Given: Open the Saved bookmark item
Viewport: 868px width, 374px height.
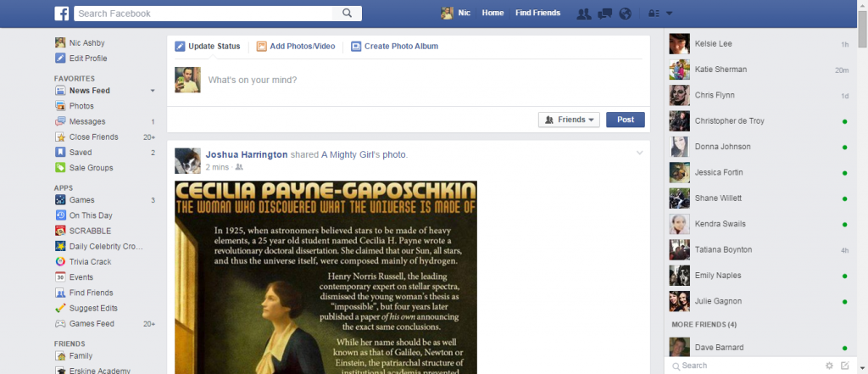Looking at the screenshot, I should coord(81,153).
